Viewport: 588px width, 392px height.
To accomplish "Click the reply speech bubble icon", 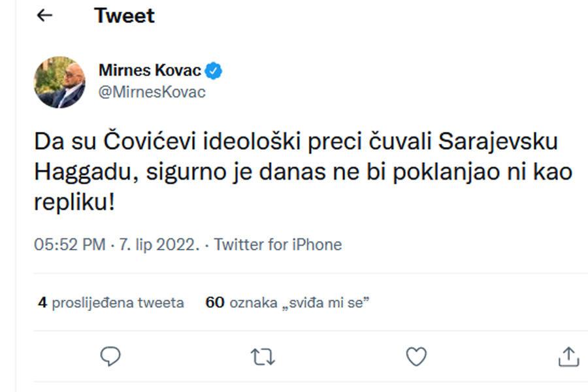I will [110, 356].
